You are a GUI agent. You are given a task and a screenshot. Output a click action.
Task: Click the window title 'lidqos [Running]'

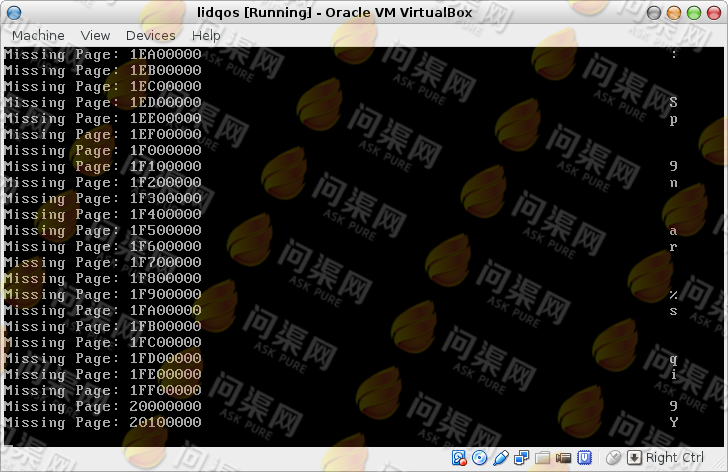254,13
